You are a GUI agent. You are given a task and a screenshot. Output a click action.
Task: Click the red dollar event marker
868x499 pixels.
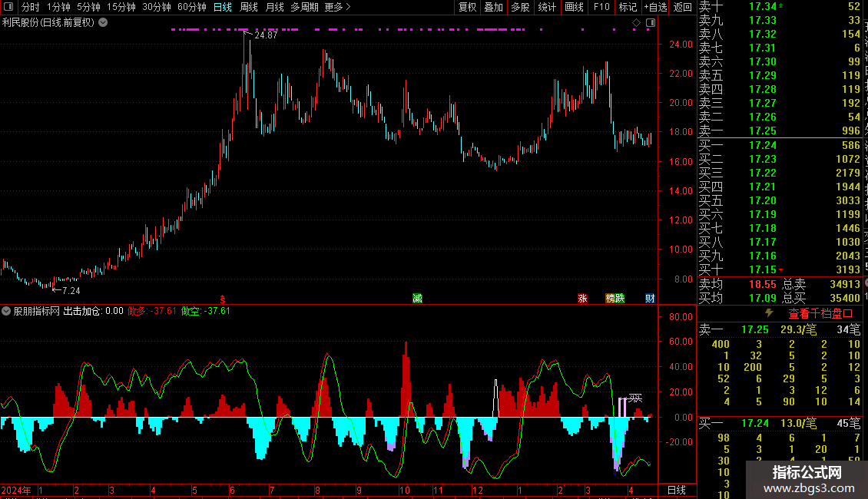(223, 299)
